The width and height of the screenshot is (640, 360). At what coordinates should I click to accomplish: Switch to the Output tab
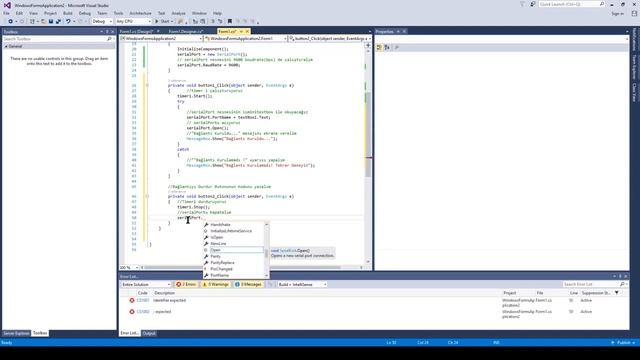point(149,333)
